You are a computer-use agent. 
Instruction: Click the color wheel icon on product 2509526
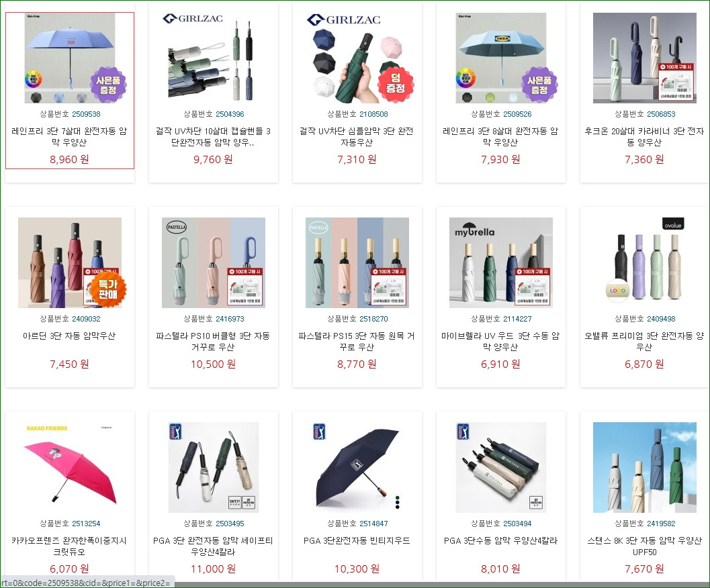(x=465, y=79)
